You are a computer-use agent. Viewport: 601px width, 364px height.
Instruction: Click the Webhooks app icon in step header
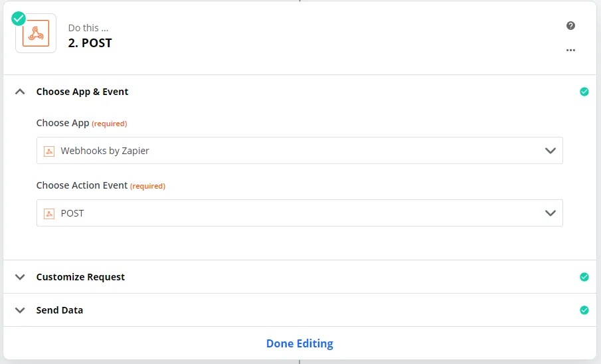36,33
